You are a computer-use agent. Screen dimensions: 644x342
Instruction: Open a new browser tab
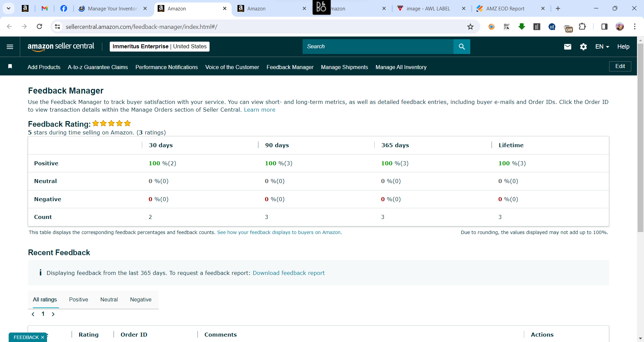tap(558, 8)
